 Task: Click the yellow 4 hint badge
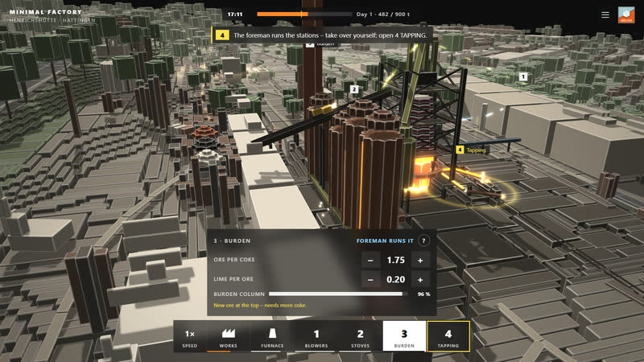(222, 35)
